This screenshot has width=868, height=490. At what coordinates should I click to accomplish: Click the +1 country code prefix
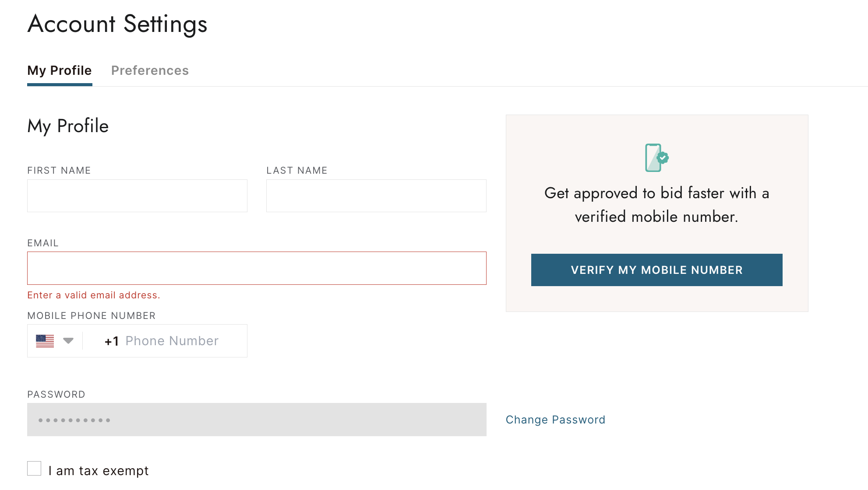click(112, 341)
